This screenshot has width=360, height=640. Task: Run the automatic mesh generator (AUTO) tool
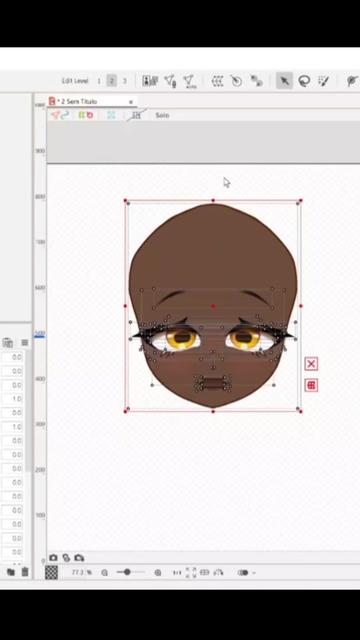click(x=189, y=81)
